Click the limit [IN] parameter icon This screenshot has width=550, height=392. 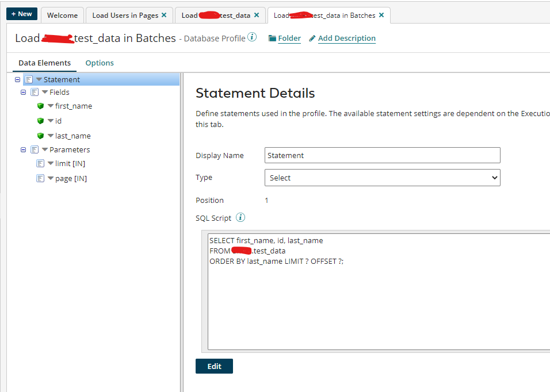[x=40, y=163]
